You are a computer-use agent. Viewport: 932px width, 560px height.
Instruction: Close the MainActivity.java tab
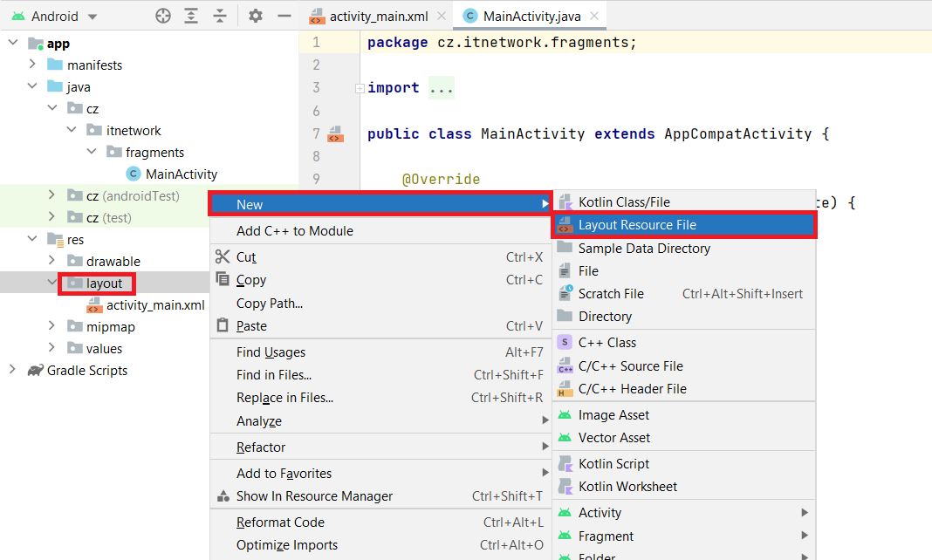[x=594, y=16]
